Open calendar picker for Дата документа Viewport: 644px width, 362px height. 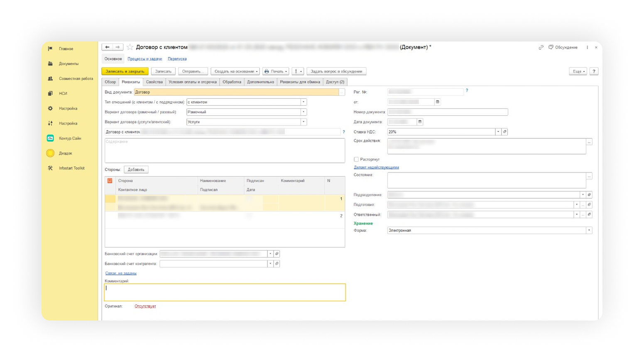(x=420, y=122)
